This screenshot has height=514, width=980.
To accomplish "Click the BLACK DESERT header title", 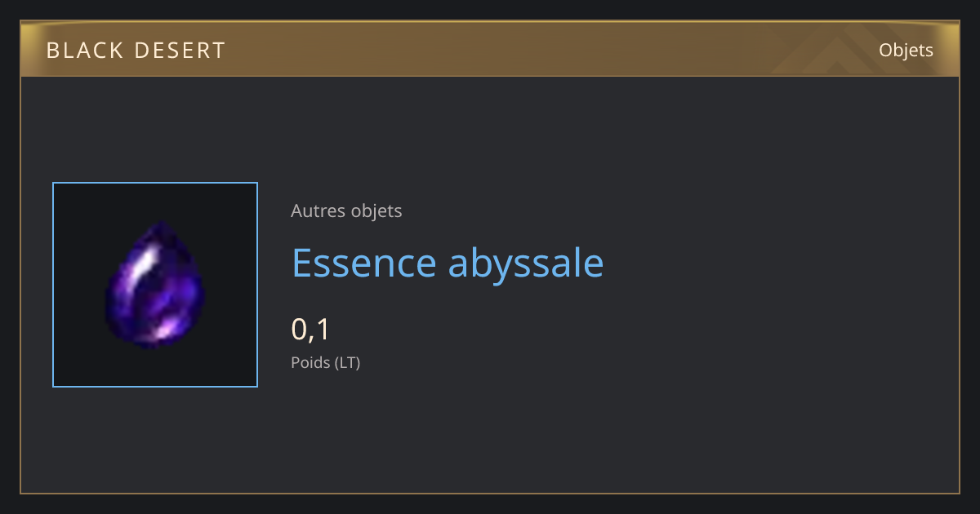I will point(136,51).
